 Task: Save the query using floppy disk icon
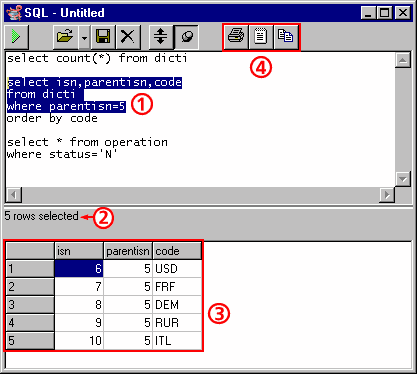[x=103, y=36]
